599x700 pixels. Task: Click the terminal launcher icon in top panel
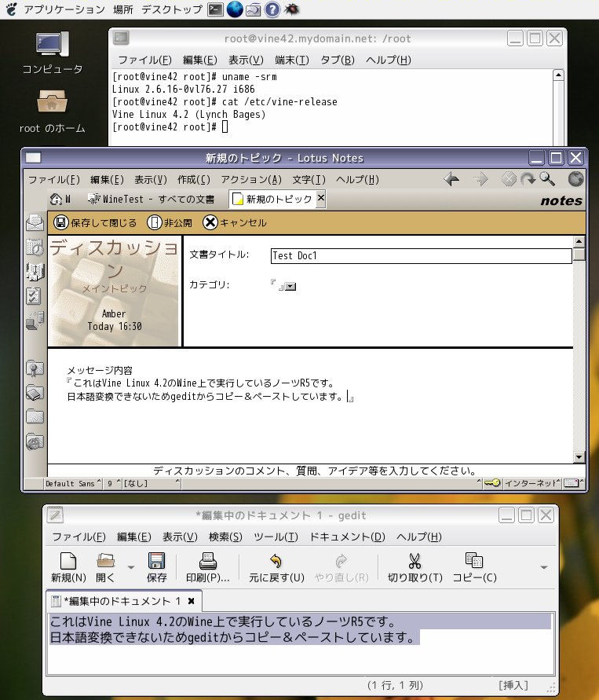[215, 9]
